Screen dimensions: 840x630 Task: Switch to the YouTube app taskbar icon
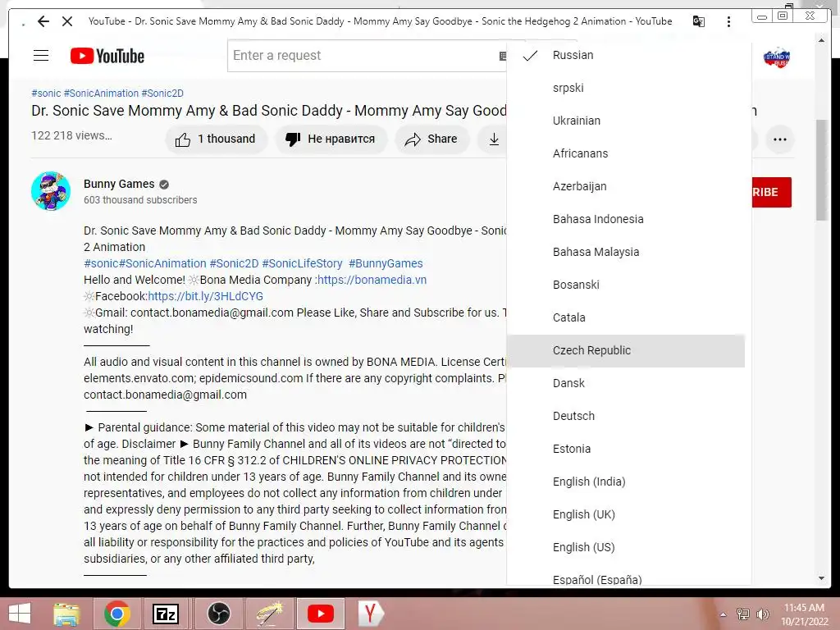[x=321, y=614]
